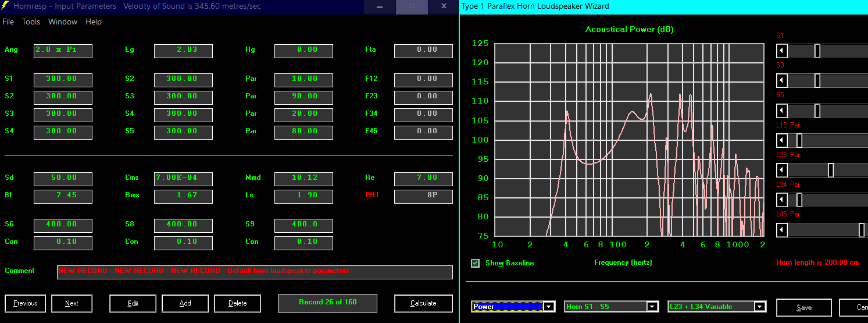Click the Delete record button
The height and width of the screenshot is (323, 868).
(x=237, y=303)
